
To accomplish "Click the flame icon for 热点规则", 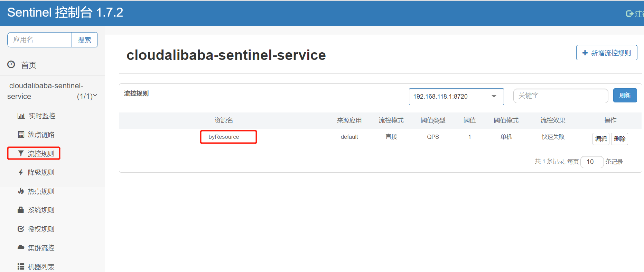I will click(21, 191).
